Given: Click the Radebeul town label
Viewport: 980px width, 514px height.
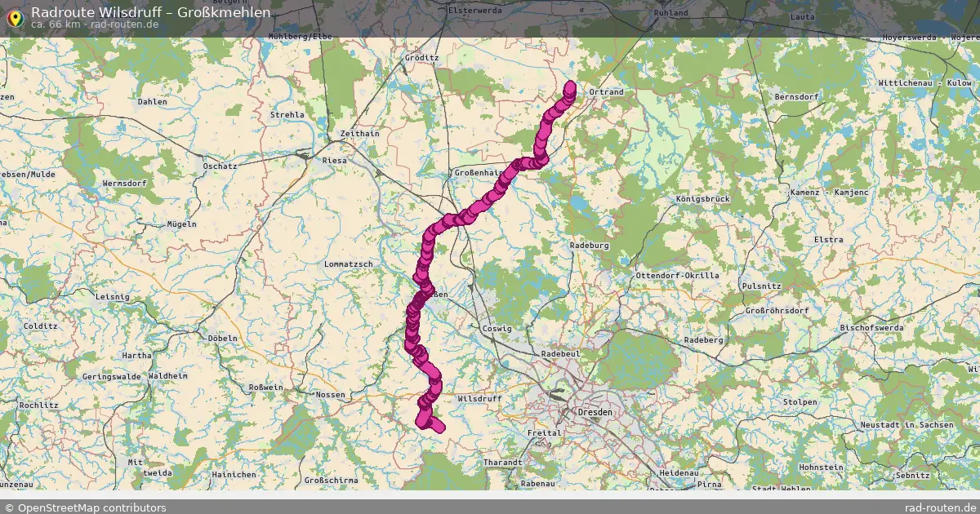Looking at the screenshot, I should [x=560, y=354].
